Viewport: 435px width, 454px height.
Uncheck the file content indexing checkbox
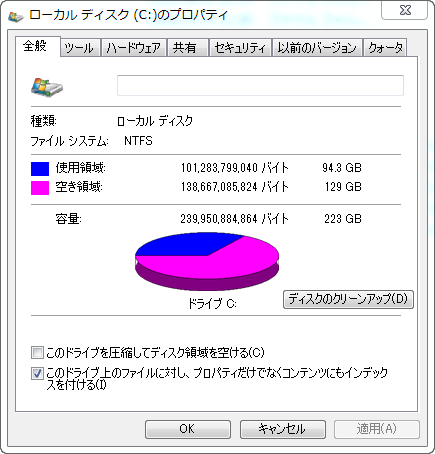[37, 374]
